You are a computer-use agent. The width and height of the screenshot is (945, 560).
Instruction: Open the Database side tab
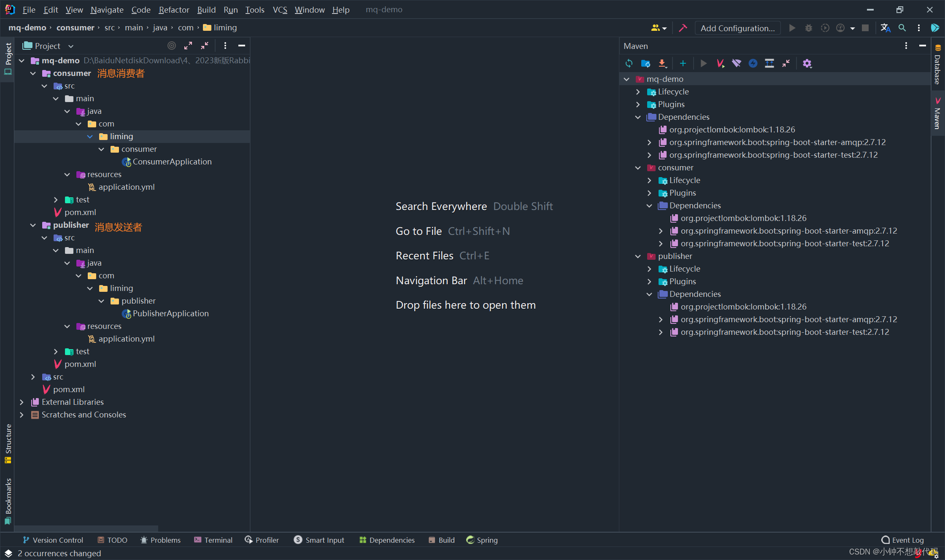click(x=938, y=64)
